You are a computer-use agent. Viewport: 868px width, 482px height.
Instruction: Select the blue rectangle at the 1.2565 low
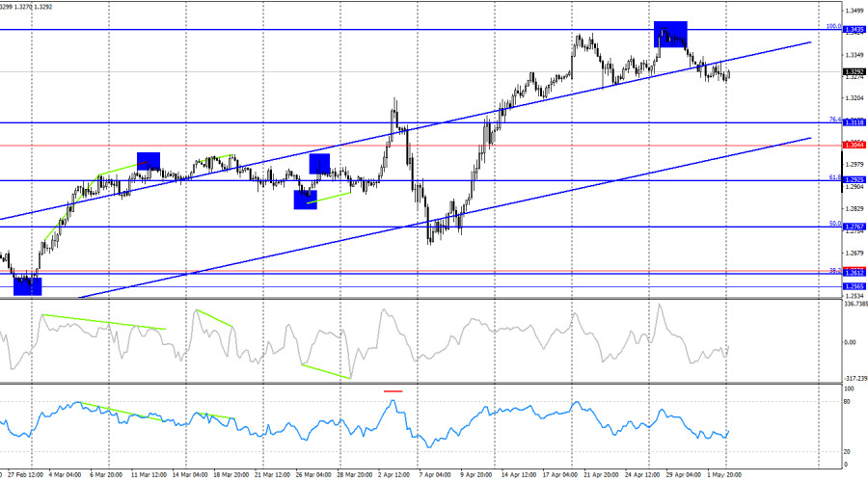[x=28, y=286]
